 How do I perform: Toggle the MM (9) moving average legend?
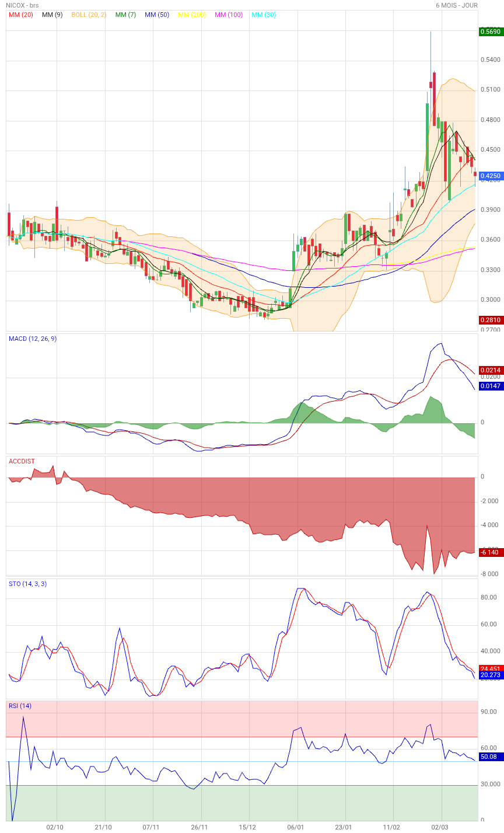click(52, 15)
